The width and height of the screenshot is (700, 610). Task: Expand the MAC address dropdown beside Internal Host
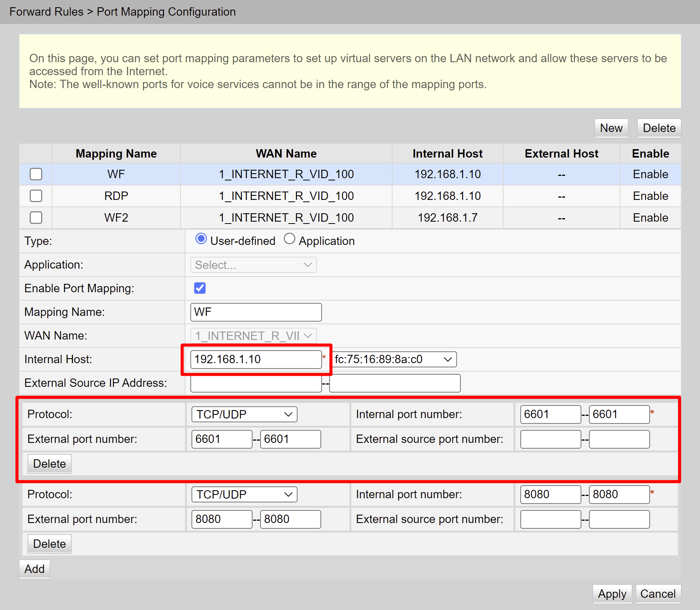point(394,359)
